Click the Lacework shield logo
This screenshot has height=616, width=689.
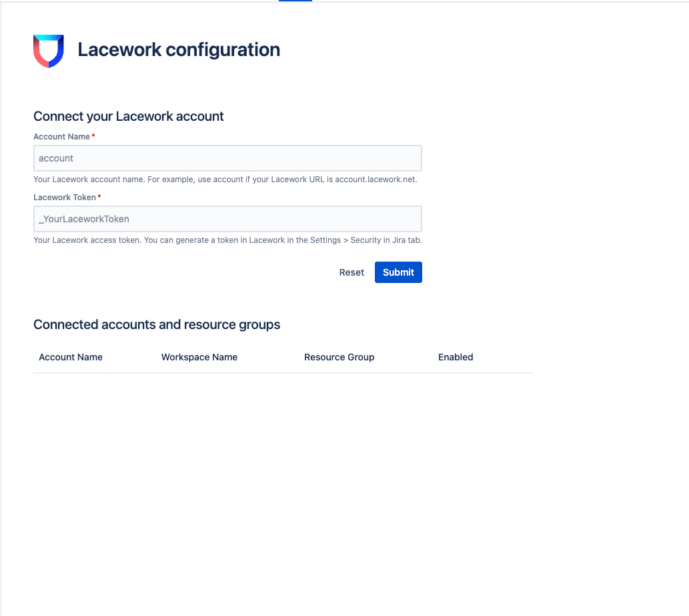pyautogui.click(x=48, y=51)
